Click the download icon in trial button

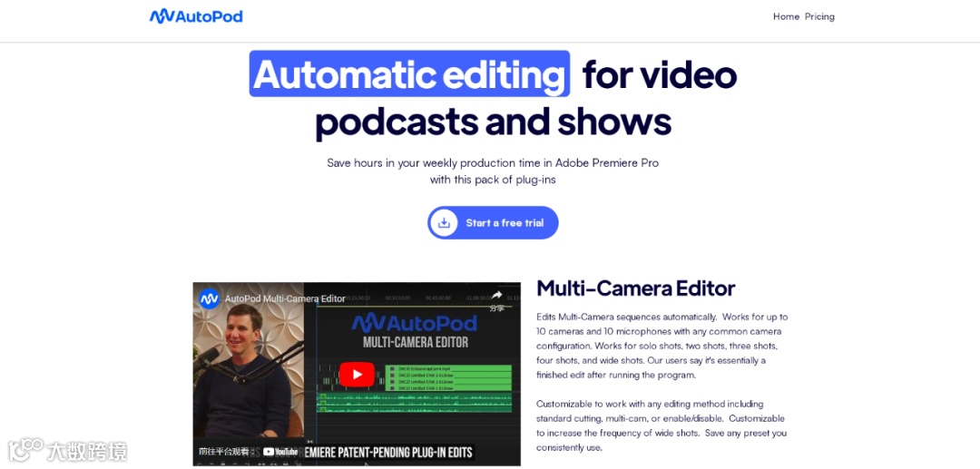click(444, 223)
